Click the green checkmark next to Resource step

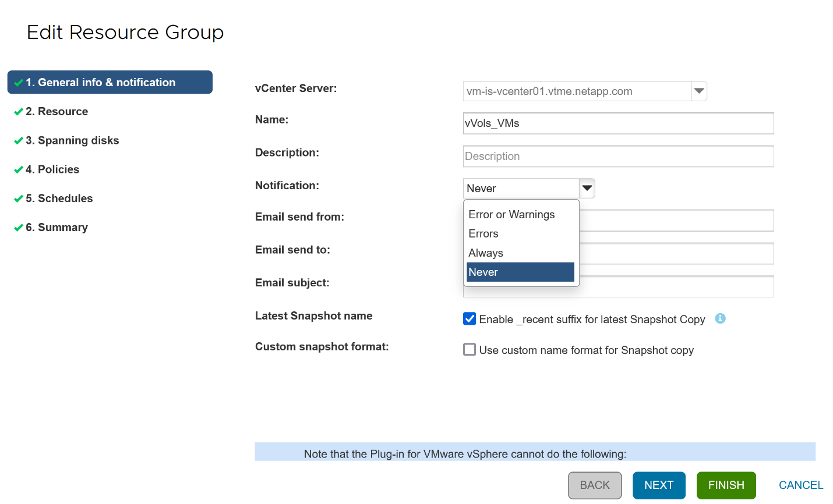19,112
